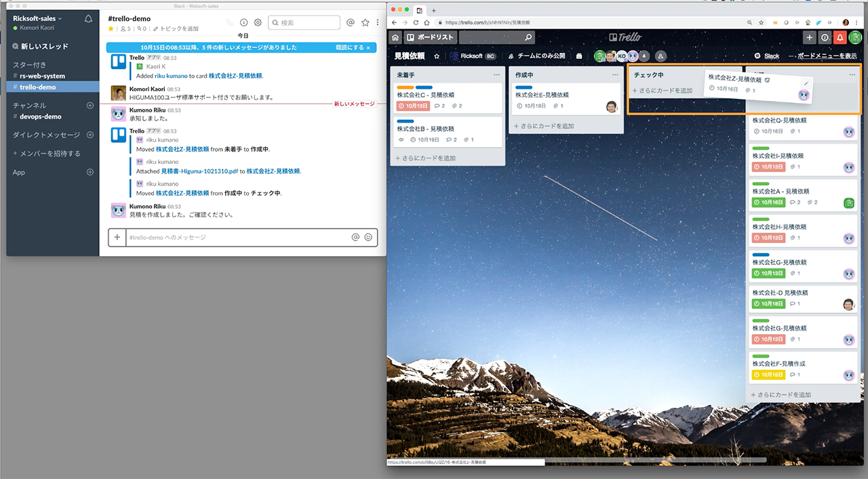Start a new direct message with the plus icon
This screenshot has height=479, width=868.
click(90, 135)
